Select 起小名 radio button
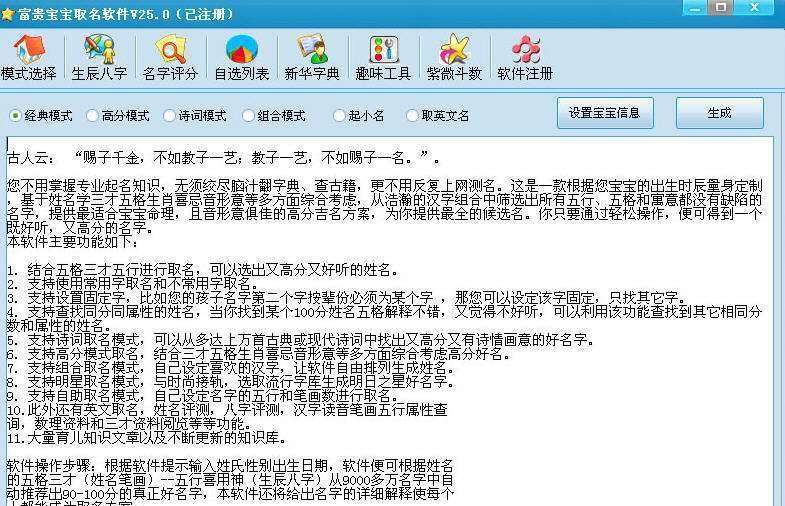This screenshot has height=506, width=785. (339, 116)
